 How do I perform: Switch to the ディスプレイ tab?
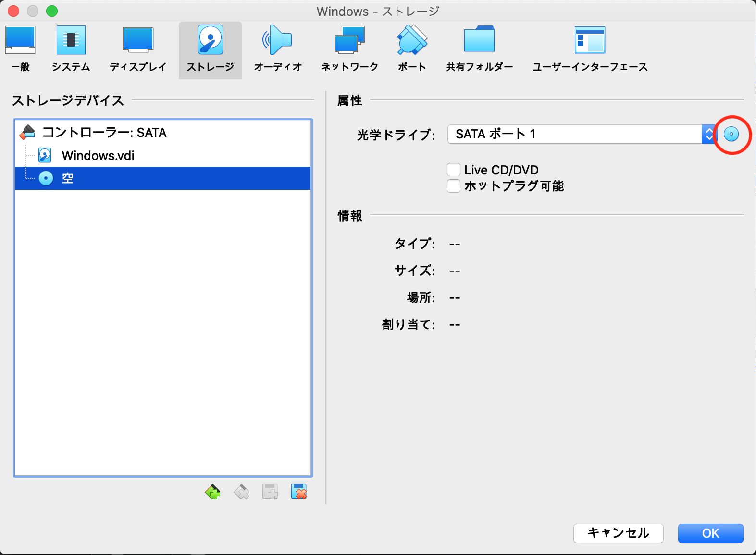138,50
